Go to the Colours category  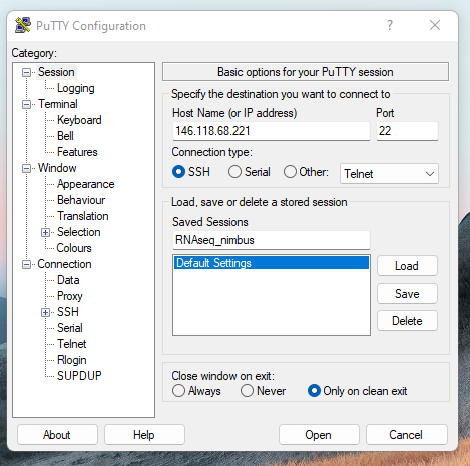tap(74, 248)
